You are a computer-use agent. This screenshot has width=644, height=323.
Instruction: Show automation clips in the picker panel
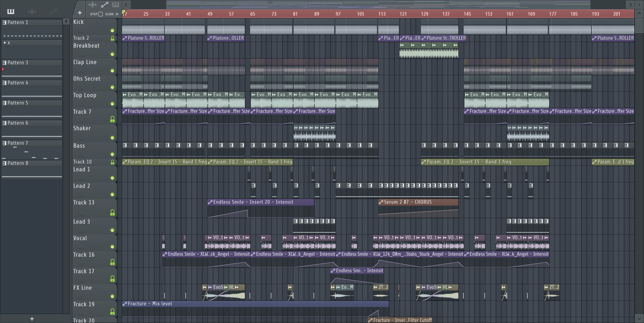click(53, 11)
